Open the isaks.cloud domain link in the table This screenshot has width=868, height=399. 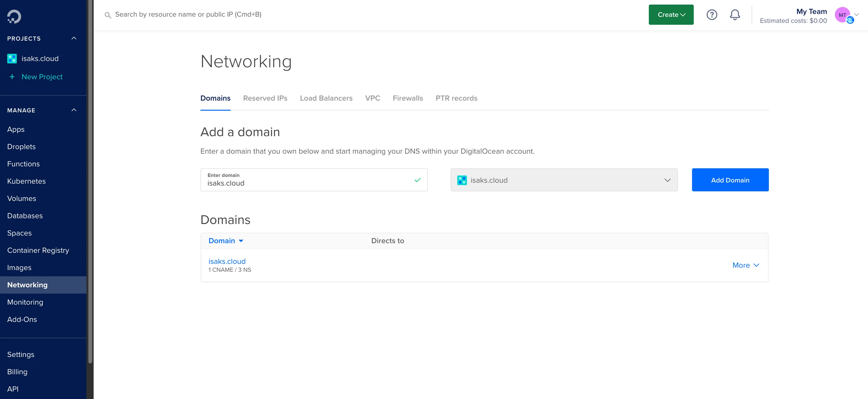[227, 261]
